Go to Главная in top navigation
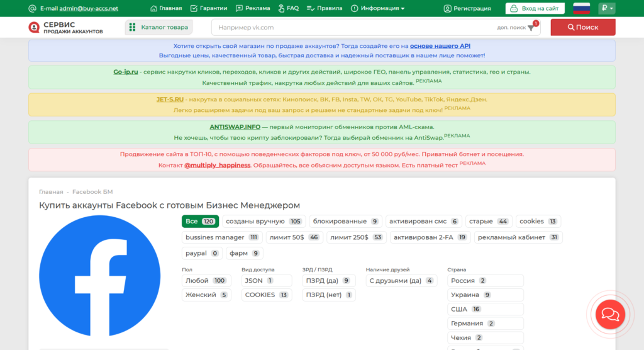 [x=166, y=8]
